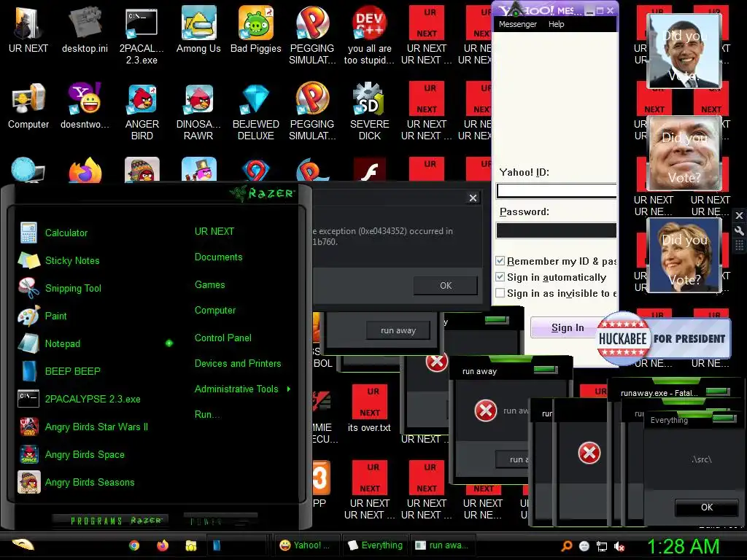747x560 pixels.
Task: Click the magnifier tray icon
Action: [566, 546]
